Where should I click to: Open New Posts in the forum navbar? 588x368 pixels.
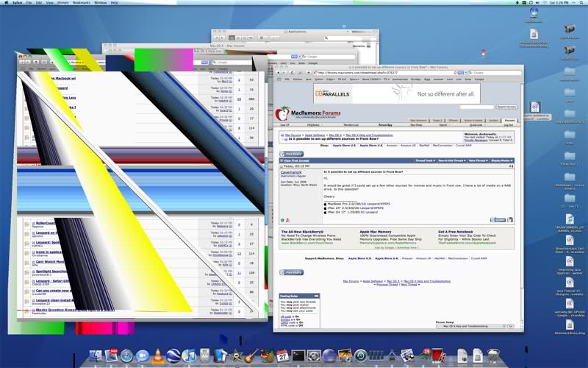click(x=416, y=125)
